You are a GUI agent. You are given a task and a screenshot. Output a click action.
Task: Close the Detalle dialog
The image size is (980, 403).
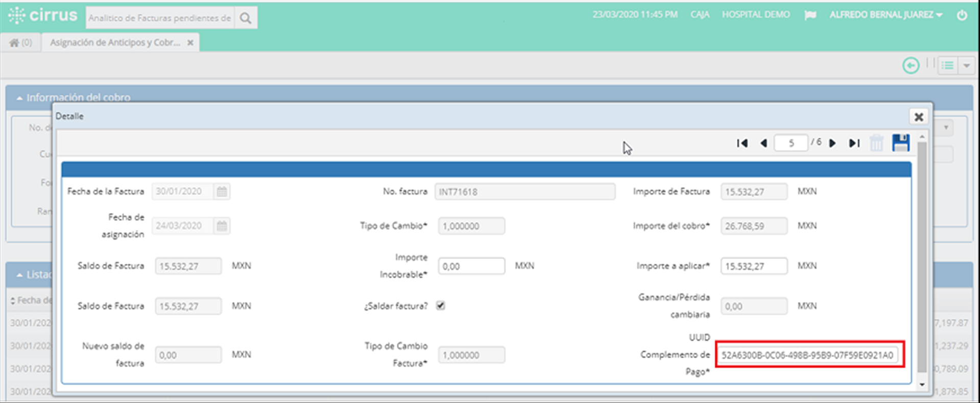[x=919, y=117]
